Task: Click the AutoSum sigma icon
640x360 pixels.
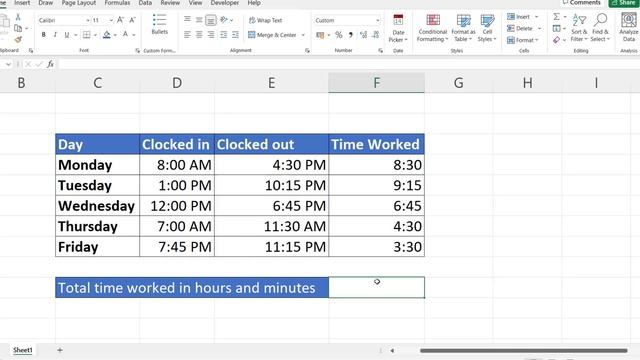Action: pyautogui.click(x=556, y=17)
